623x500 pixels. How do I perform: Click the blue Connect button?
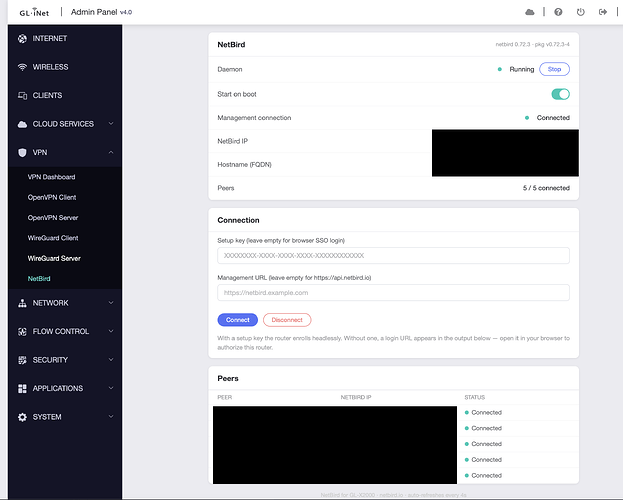(238, 320)
